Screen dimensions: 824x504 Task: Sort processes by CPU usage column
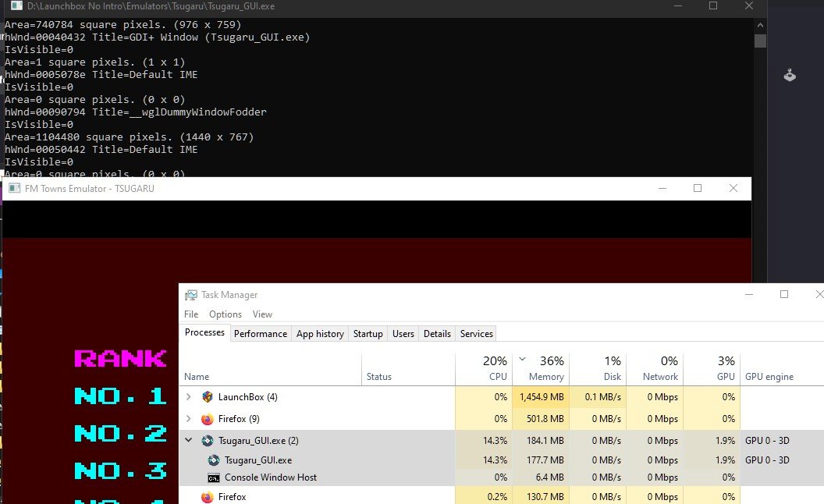(x=484, y=370)
